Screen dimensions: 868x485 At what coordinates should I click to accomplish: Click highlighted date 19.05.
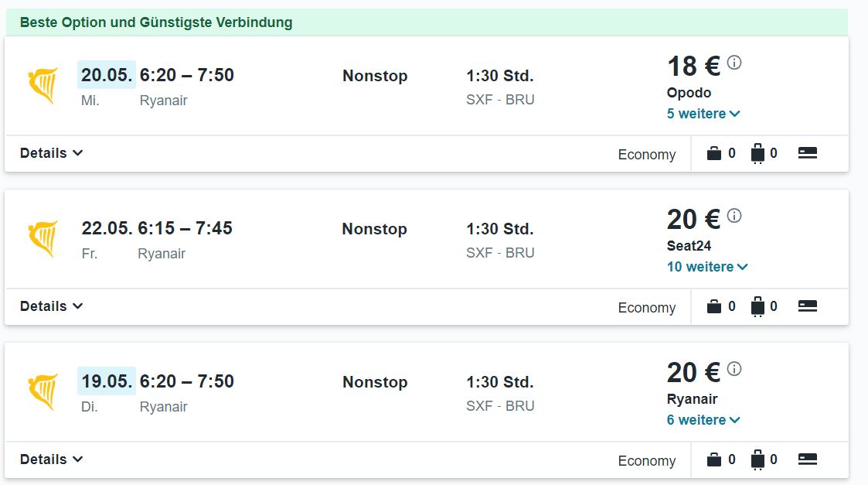coord(107,381)
